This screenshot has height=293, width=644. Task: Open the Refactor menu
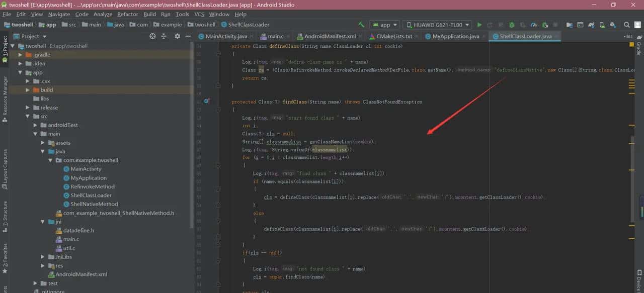point(127,15)
